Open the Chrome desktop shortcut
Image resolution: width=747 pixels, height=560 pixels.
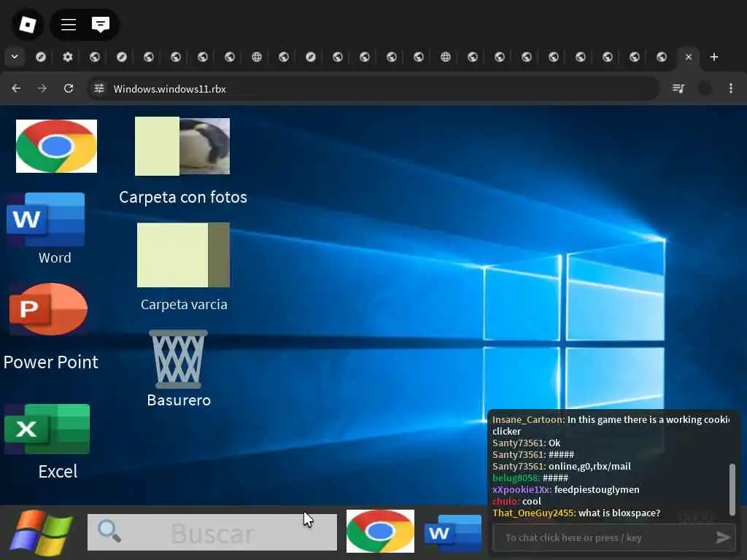point(56,146)
